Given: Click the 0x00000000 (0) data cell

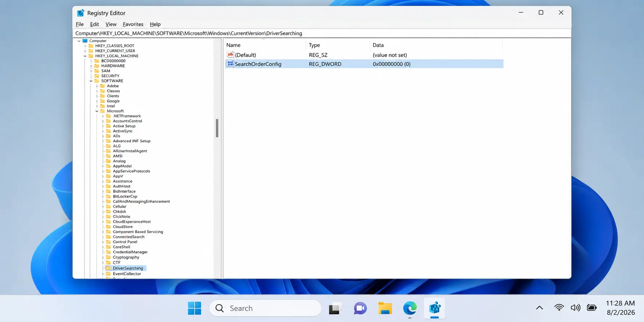Looking at the screenshot, I should coord(392,64).
